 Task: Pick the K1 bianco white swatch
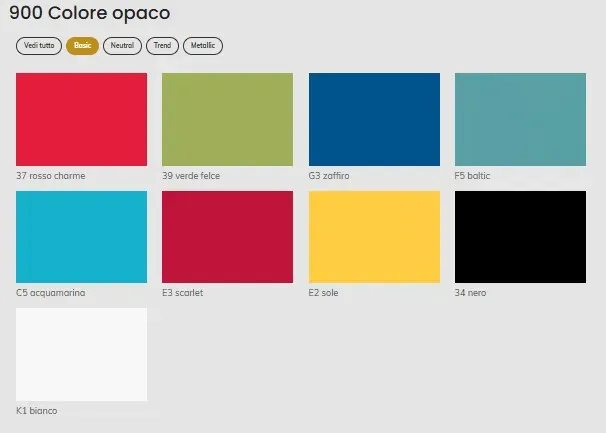(x=82, y=354)
